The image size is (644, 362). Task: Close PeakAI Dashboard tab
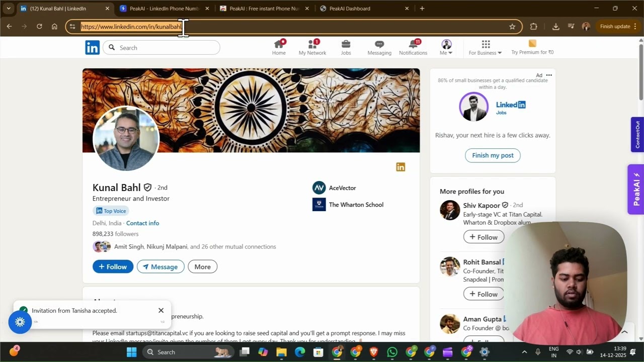click(407, 9)
